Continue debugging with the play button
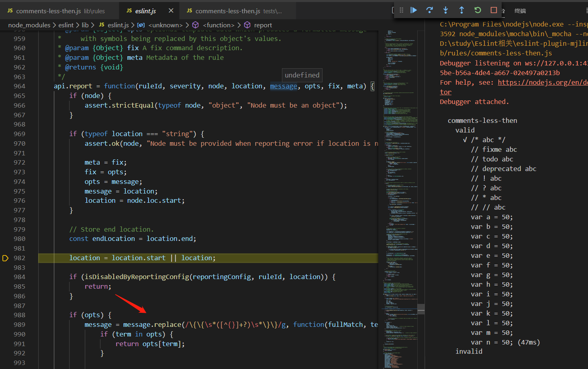 (413, 10)
